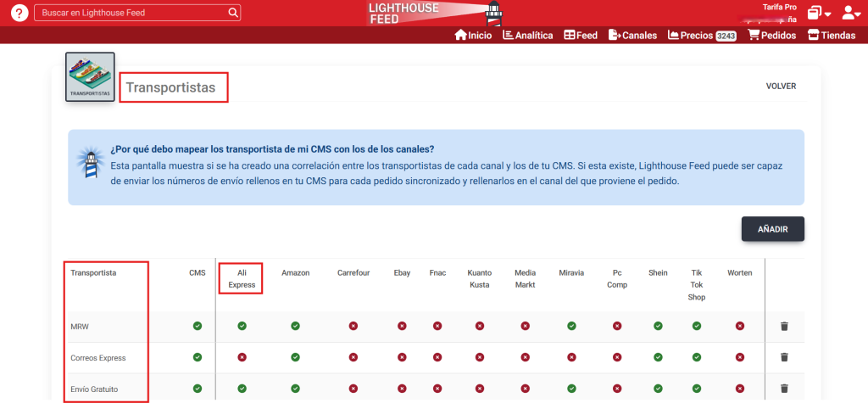The image size is (868, 403).
Task: Click the 3243 prices badge
Action: point(726,36)
